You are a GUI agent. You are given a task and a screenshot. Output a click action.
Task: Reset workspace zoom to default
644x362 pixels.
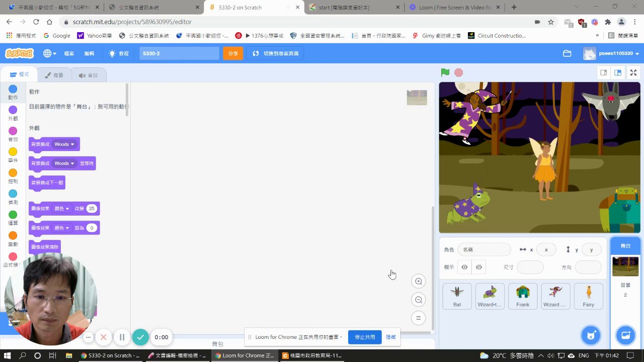click(x=418, y=318)
